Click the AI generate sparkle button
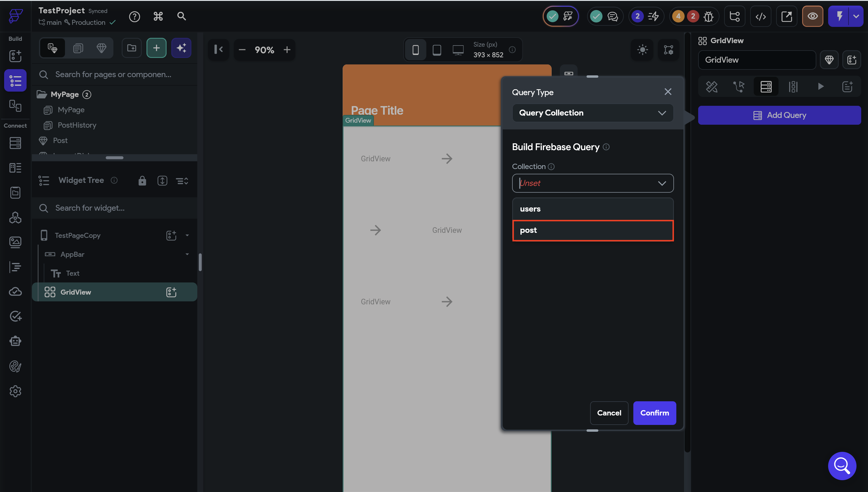 pos(181,48)
